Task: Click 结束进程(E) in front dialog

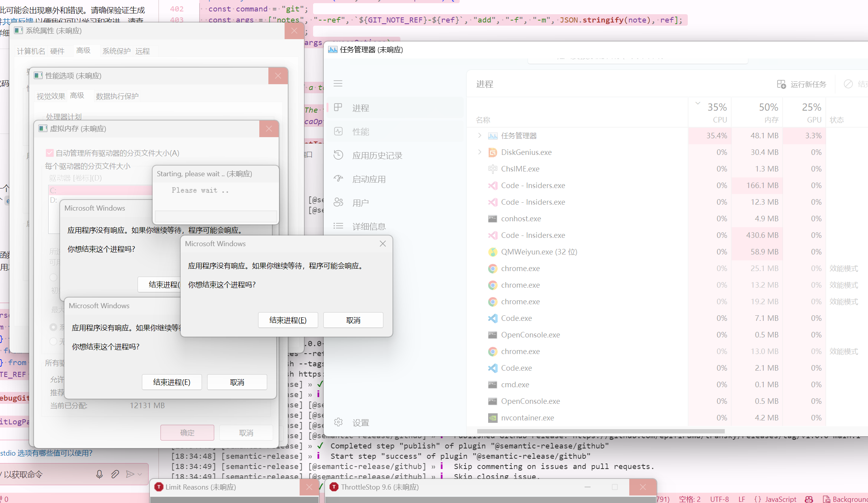Action: pyautogui.click(x=288, y=320)
